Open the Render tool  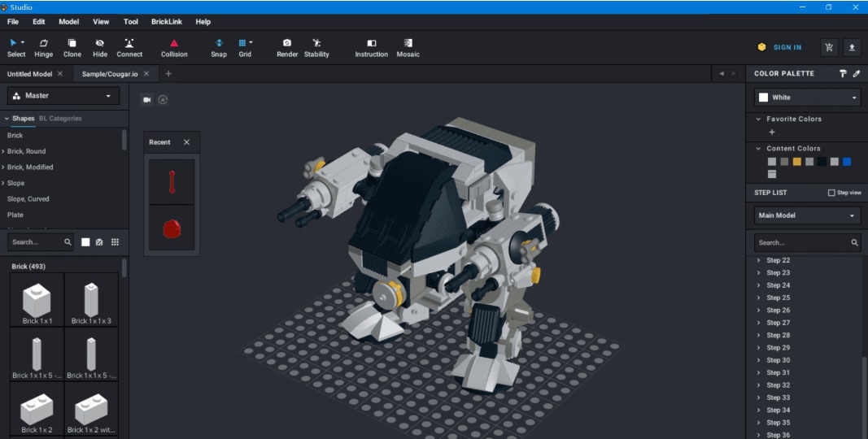click(x=287, y=48)
